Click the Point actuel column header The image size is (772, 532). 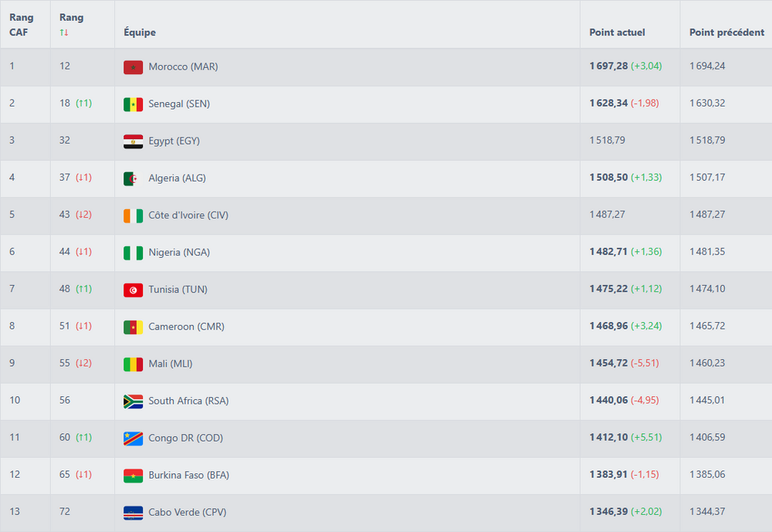pyautogui.click(x=617, y=32)
